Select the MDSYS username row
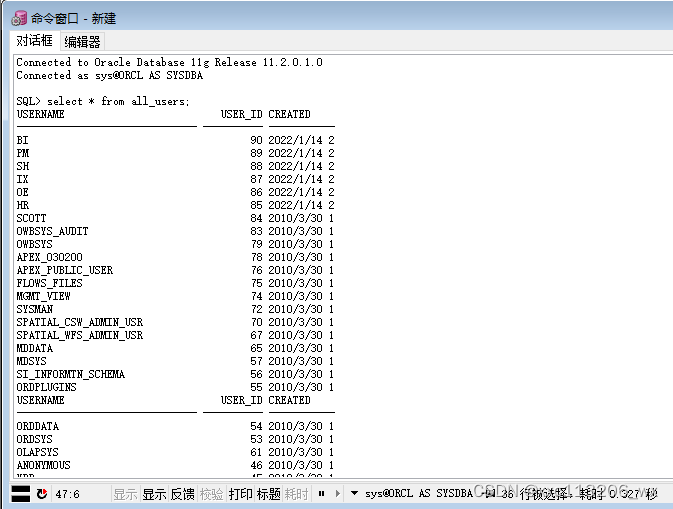This screenshot has width=673, height=509. click(31, 361)
